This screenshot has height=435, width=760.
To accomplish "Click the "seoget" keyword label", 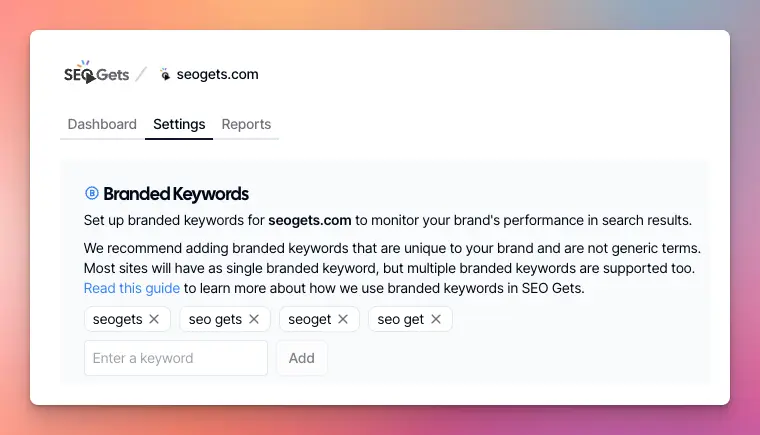I will (310, 319).
